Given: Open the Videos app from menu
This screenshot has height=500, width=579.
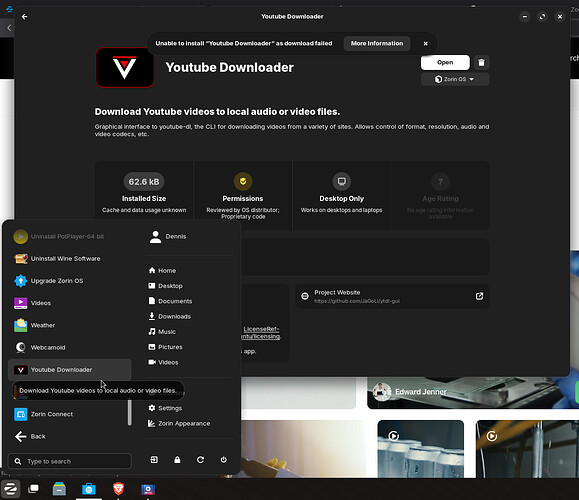Looking at the screenshot, I should coord(69,303).
